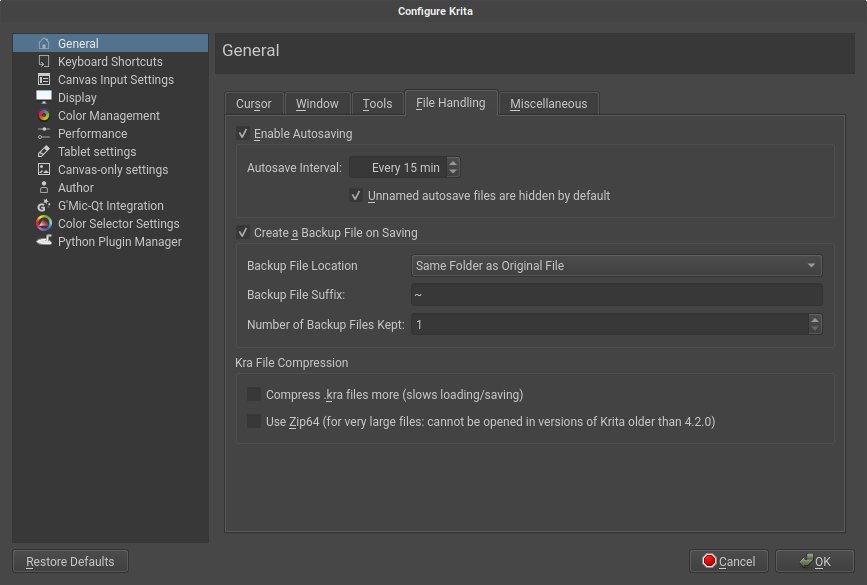Uncheck Enable Autosaving
The image size is (867, 585).
[x=242, y=133]
